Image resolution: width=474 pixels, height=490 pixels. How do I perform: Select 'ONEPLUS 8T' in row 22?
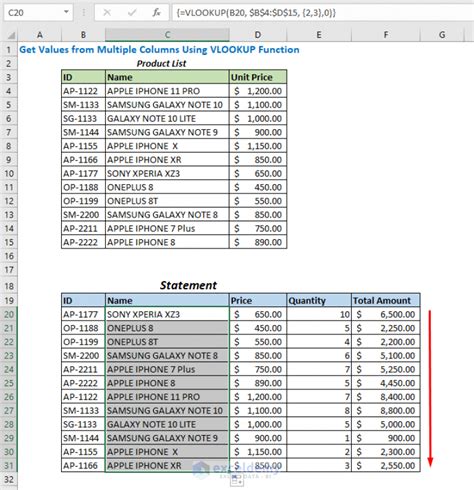click(x=167, y=342)
